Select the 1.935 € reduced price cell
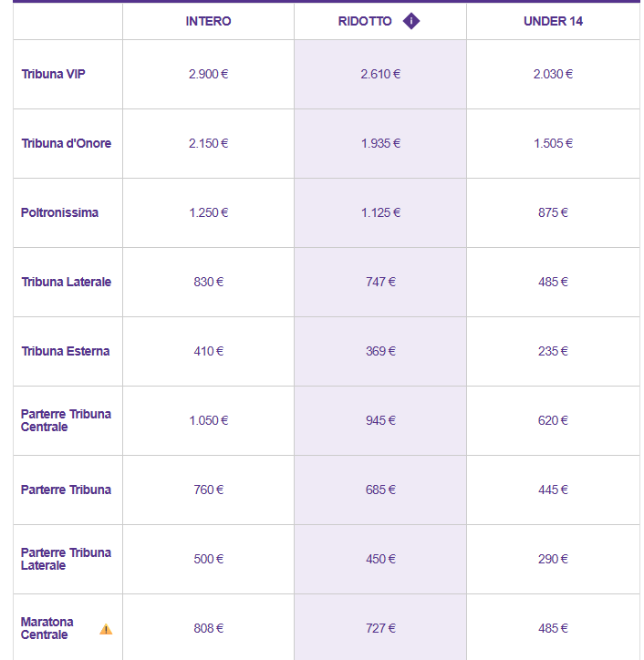The height and width of the screenshot is (660, 644). [x=380, y=143]
